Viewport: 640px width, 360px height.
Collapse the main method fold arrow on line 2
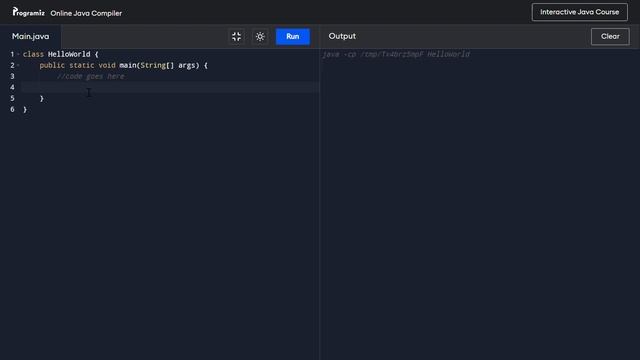pos(18,65)
